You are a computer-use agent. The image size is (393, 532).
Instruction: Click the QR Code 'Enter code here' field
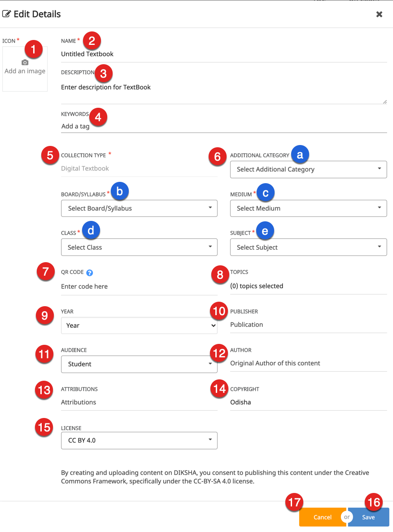(x=139, y=286)
